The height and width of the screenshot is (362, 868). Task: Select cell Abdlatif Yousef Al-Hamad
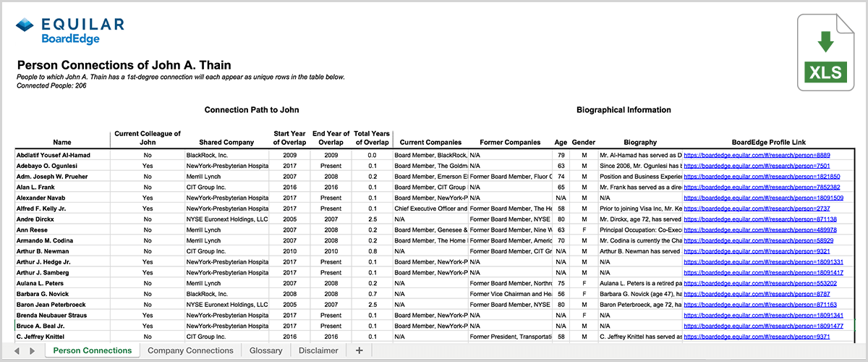click(62, 155)
